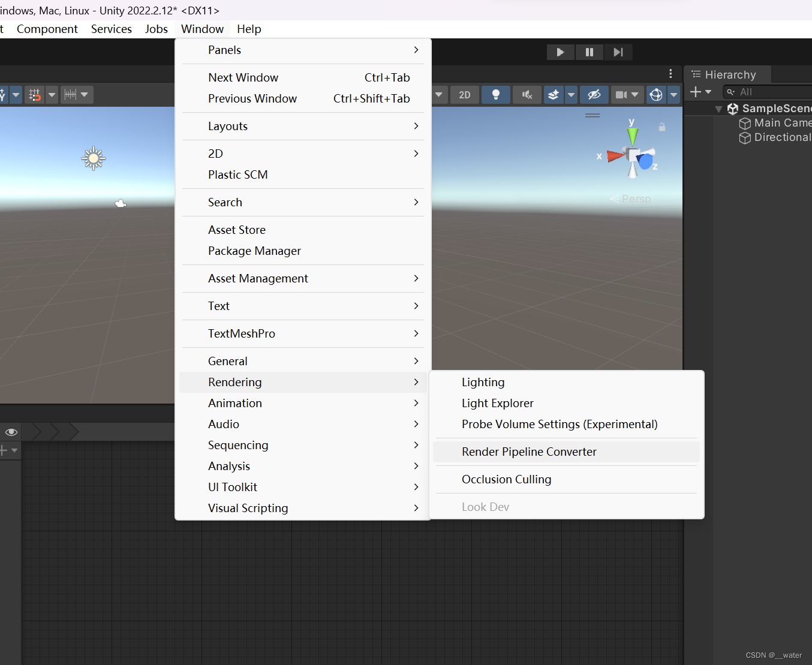Image resolution: width=812 pixels, height=665 pixels.
Task: Click the scene effects star icon
Action: pos(553,94)
